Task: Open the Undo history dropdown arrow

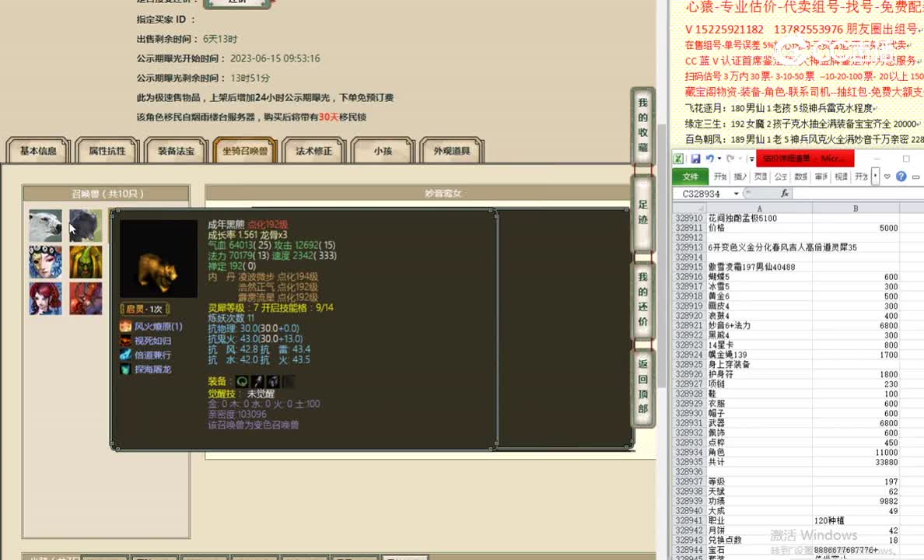Action: point(718,159)
